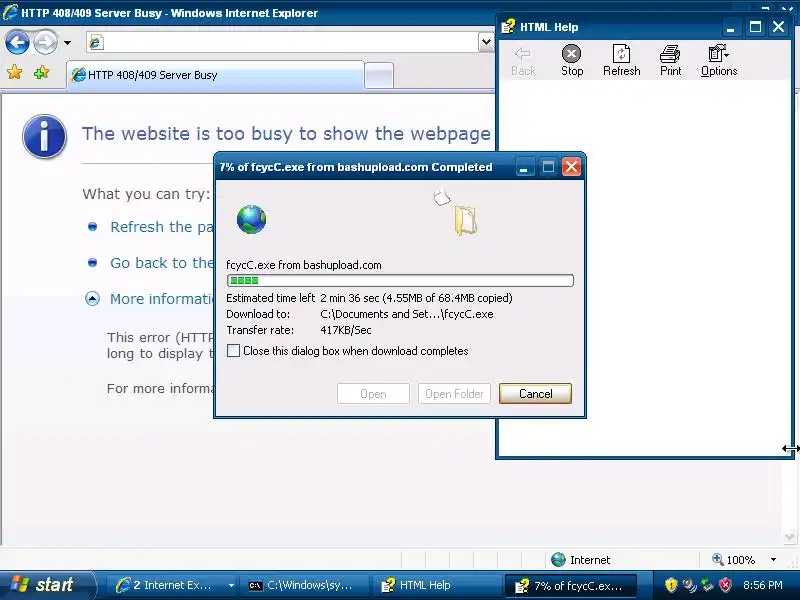Open Options menu in HTML Help toolbar
This screenshot has width=800, height=600.
[719, 61]
